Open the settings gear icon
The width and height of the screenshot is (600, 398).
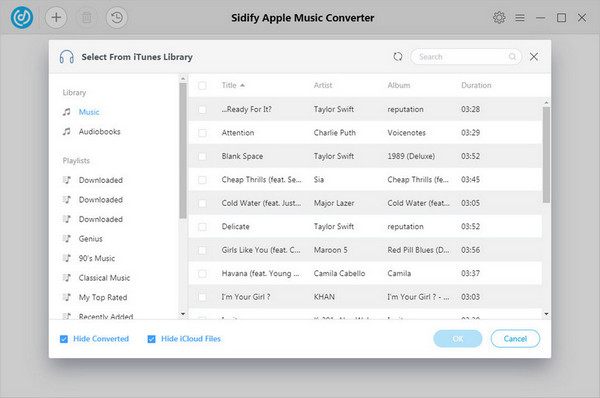499,18
